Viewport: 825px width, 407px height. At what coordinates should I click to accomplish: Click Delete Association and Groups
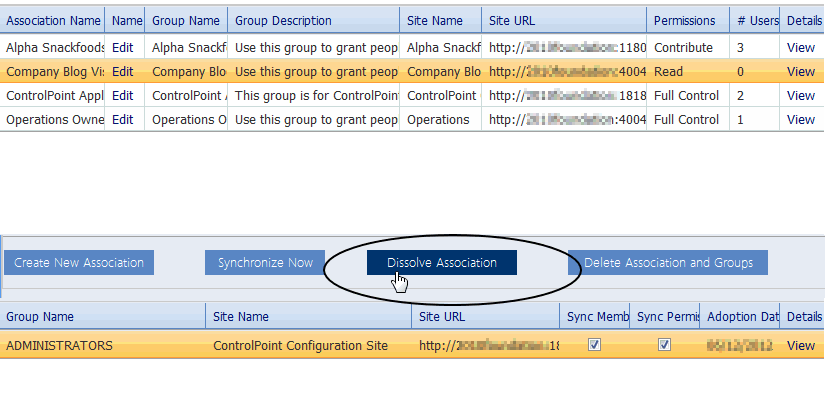[x=668, y=262]
